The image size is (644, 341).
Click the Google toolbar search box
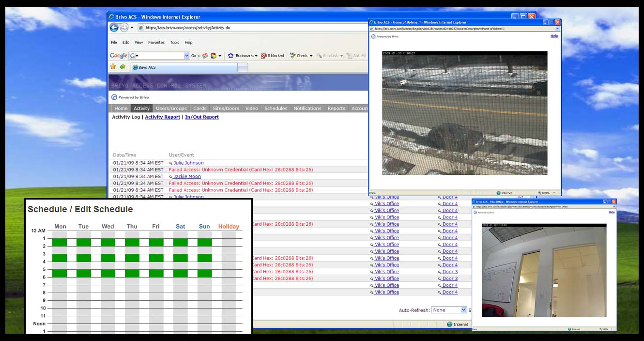pyautogui.click(x=159, y=56)
